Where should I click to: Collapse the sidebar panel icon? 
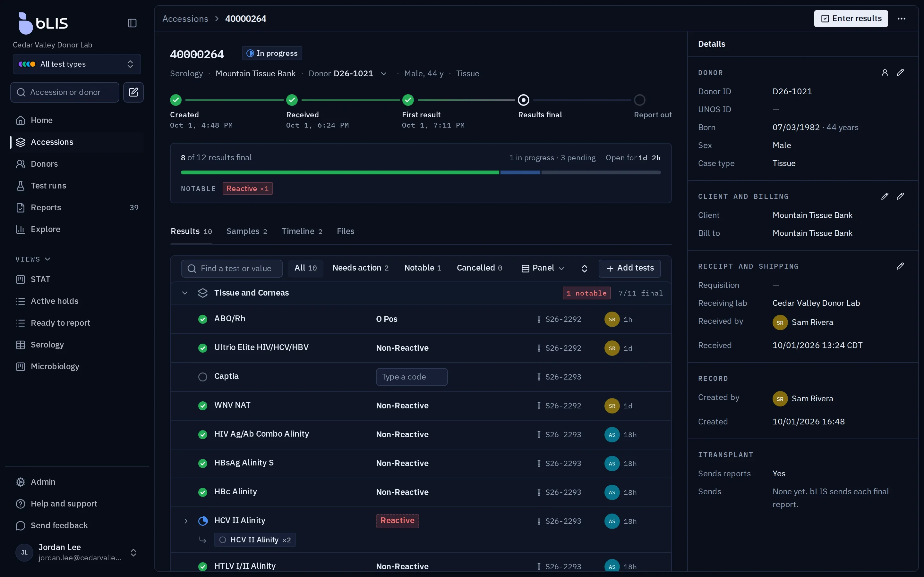(132, 23)
